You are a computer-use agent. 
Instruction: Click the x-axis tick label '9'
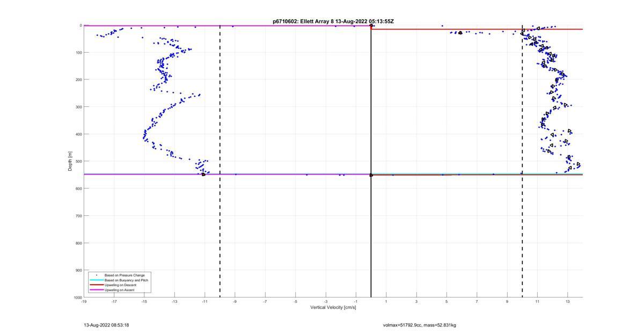[507, 301]
